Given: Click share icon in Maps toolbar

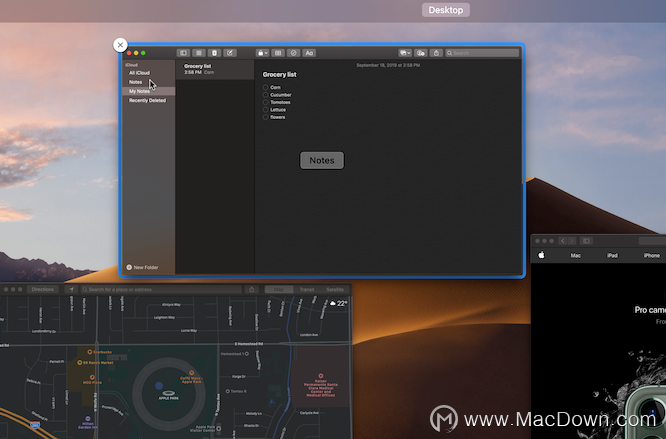Looking at the screenshot, I should click(251, 290).
